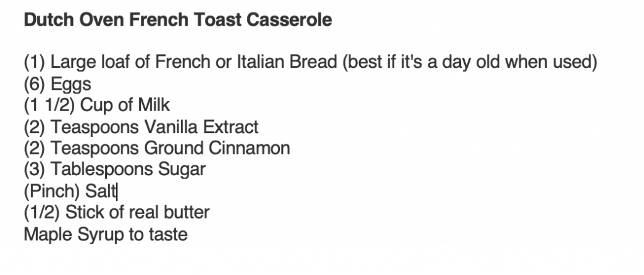The width and height of the screenshot is (644, 275).
Task: Click the word Syrup
Action: coord(100,235)
